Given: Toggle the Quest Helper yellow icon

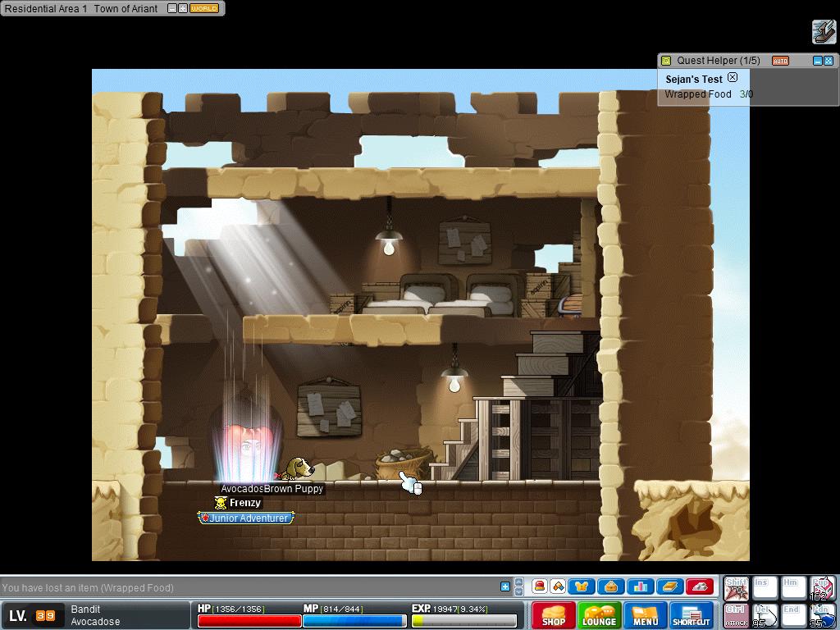Looking at the screenshot, I should 666,61.
